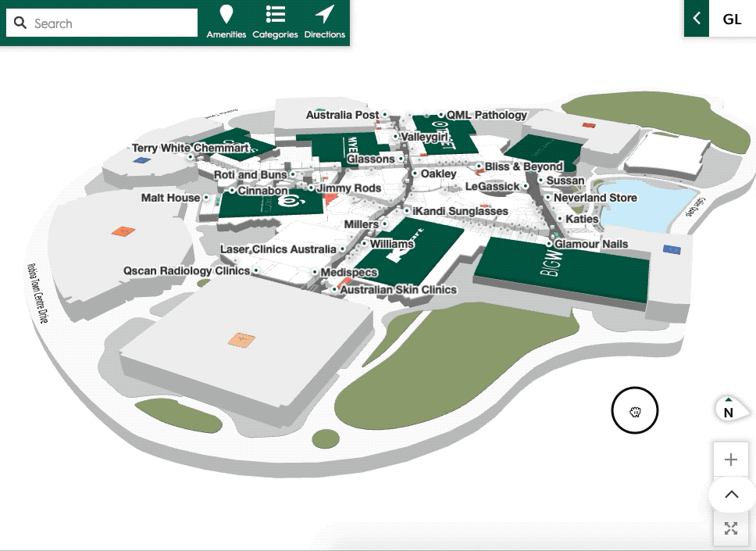This screenshot has width=756, height=551.
Task: Click the BIG W anchor store building
Action: coord(562,271)
